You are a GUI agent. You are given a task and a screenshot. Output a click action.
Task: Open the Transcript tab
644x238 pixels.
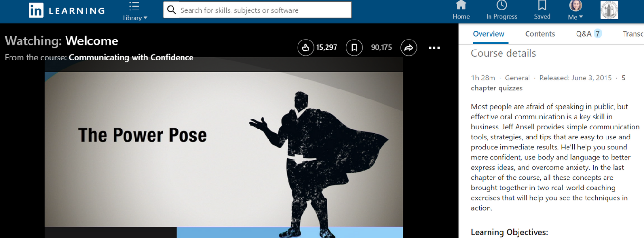[633, 34]
